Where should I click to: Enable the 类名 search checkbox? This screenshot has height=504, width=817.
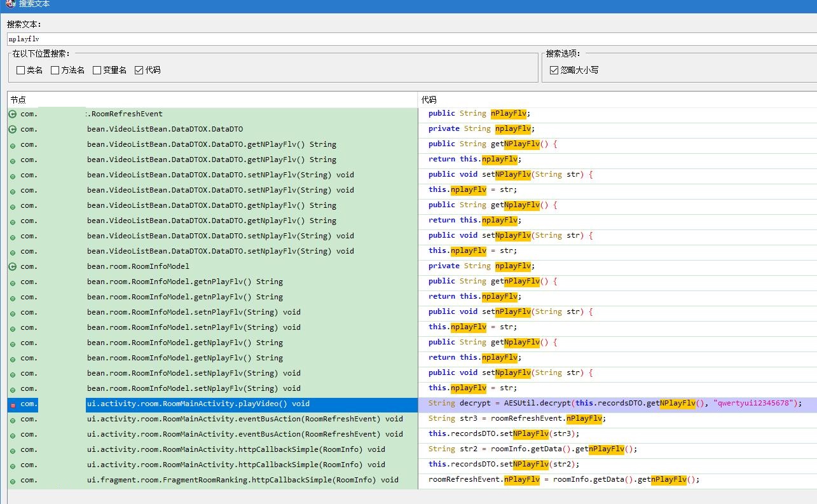click(20, 70)
